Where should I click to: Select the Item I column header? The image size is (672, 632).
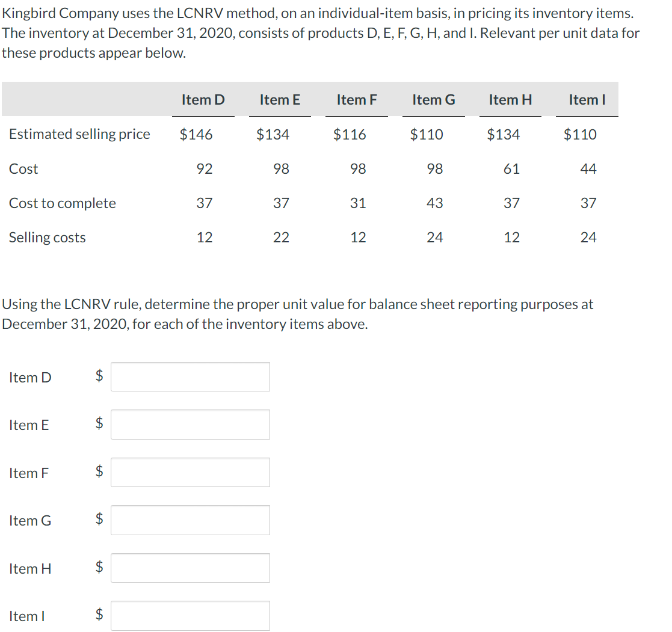point(587,100)
